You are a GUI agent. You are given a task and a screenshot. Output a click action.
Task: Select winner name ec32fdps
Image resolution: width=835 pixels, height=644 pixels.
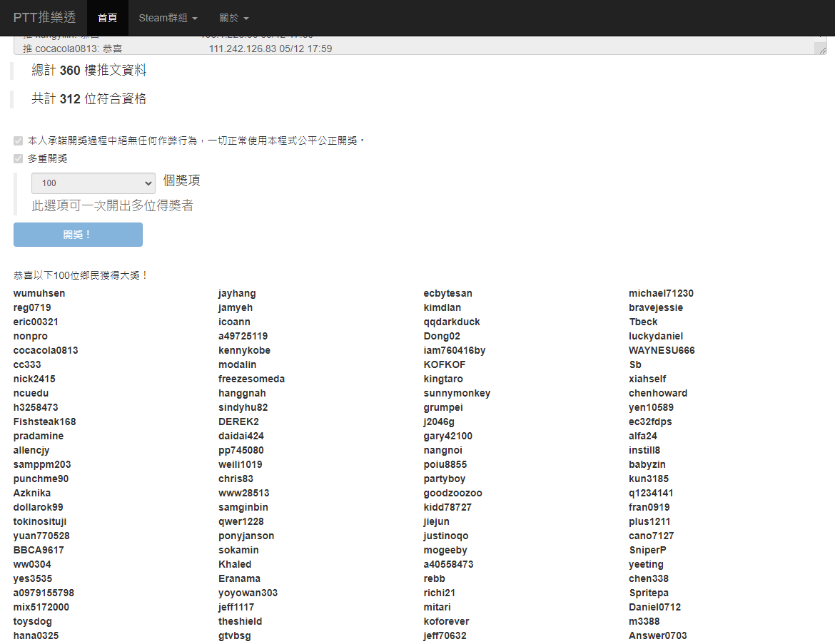click(x=650, y=421)
